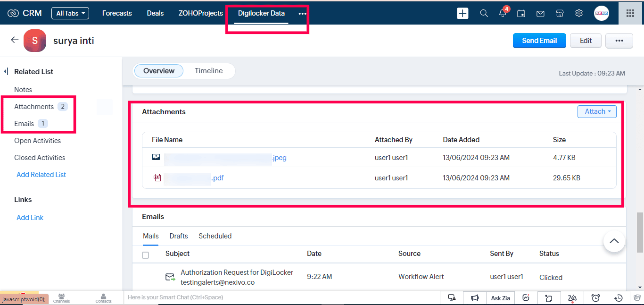Open the recent items history icon
Viewport: 644px width, 305px height.
(619, 298)
